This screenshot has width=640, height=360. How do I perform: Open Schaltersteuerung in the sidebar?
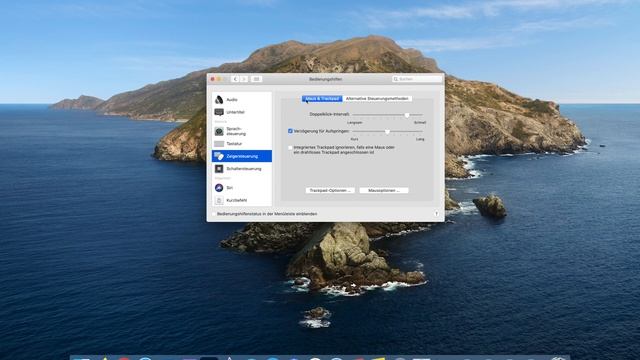click(x=242, y=169)
